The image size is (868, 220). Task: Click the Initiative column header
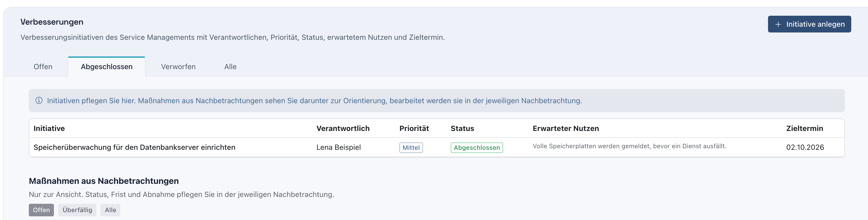[49, 128]
